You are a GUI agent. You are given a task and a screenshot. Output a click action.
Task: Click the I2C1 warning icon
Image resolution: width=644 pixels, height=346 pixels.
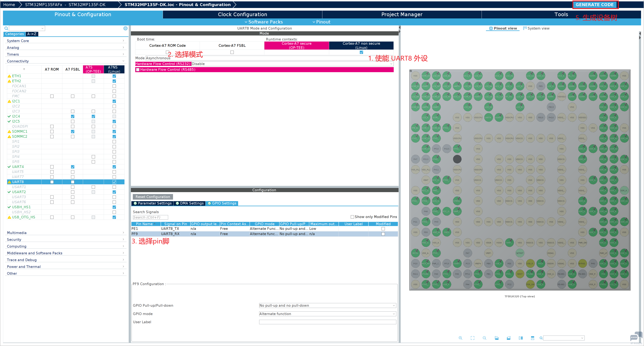[x=9, y=101]
